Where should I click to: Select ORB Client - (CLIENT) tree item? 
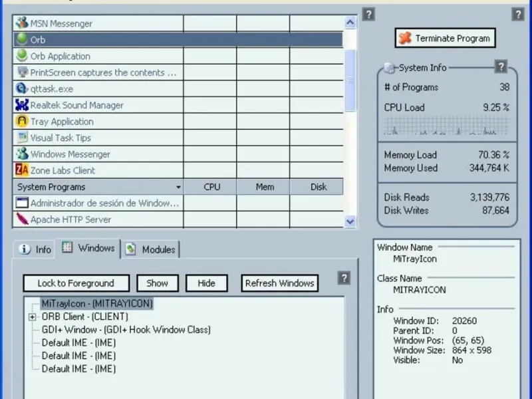coord(85,317)
